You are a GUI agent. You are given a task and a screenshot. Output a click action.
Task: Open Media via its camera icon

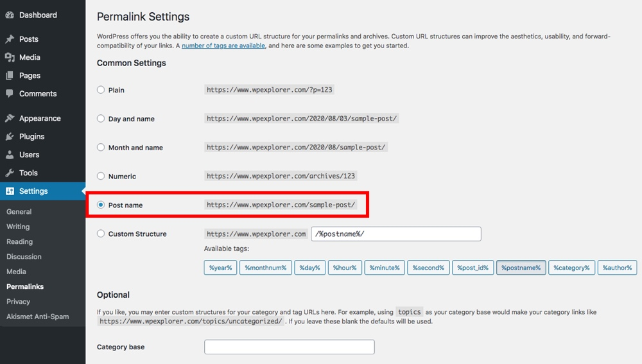click(10, 57)
